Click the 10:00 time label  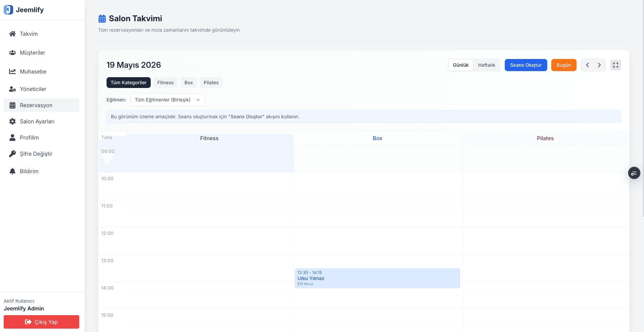point(107,179)
